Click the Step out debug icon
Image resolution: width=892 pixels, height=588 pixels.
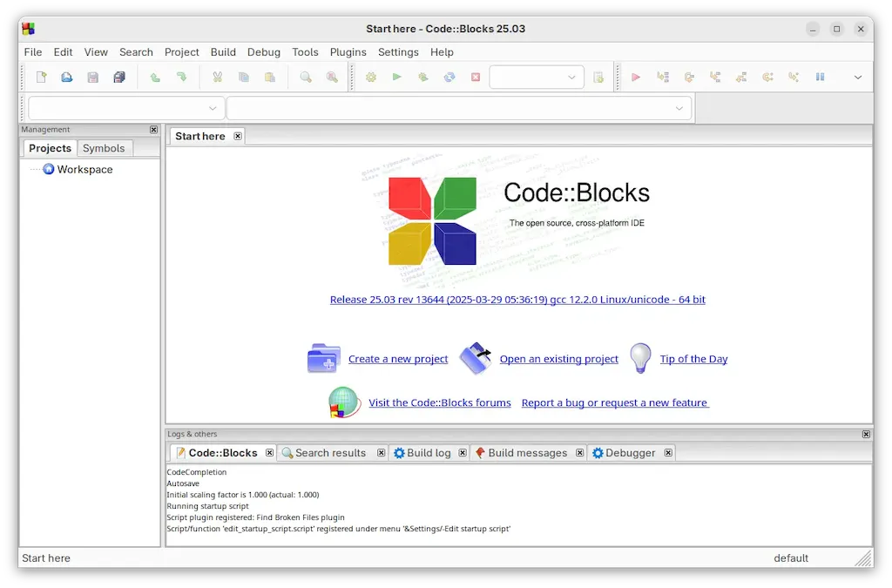(x=741, y=77)
